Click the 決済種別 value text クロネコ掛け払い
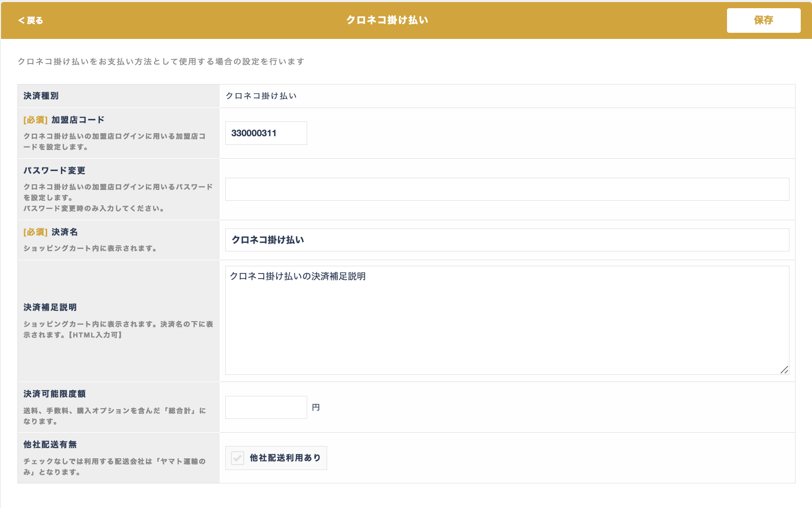 tap(261, 96)
